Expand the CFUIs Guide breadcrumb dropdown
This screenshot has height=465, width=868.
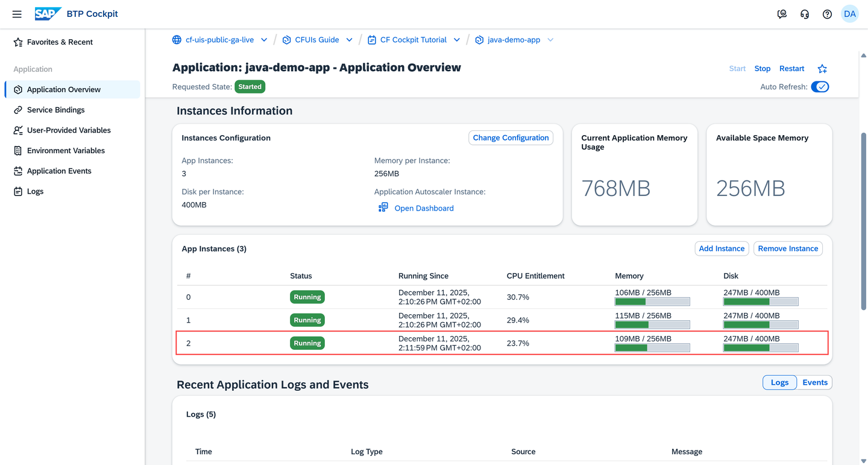pyautogui.click(x=349, y=40)
